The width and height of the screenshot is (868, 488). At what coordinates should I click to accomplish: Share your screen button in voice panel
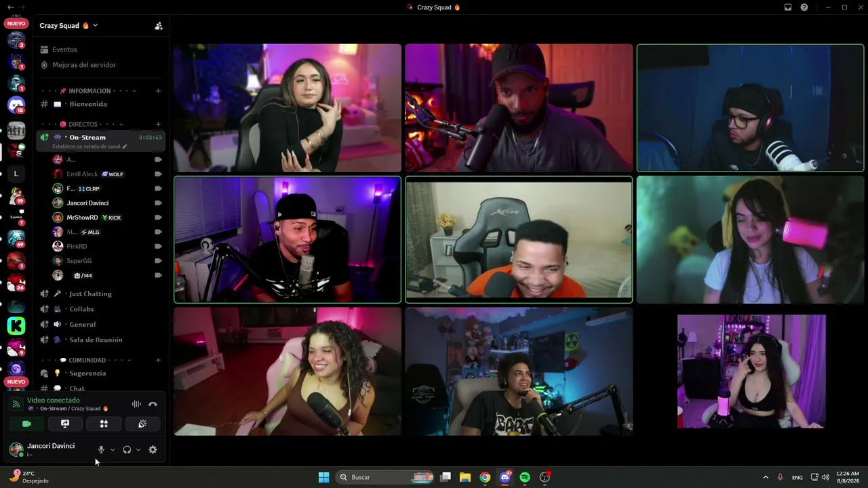pos(65,424)
